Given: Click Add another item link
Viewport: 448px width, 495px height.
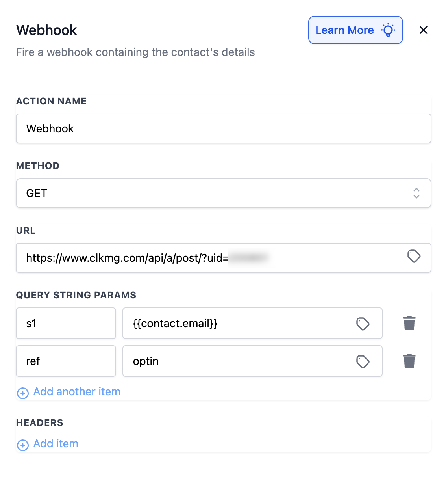Looking at the screenshot, I should 77,392.
